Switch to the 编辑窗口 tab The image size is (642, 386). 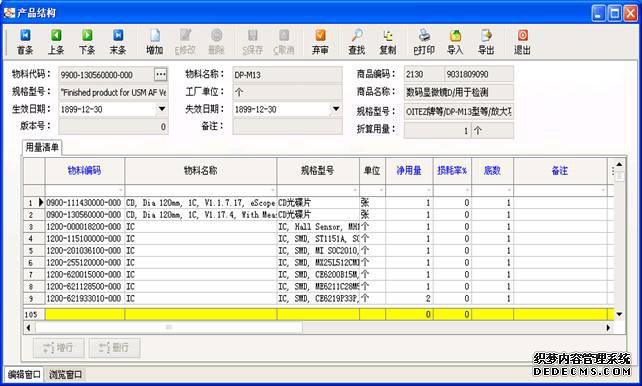click(x=25, y=374)
